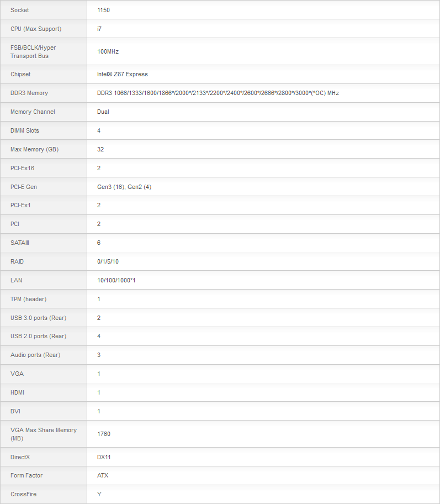Click the VGA Max Share Memory value 1760
The height and width of the screenshot is (504, 440).
tap(103, 434)
